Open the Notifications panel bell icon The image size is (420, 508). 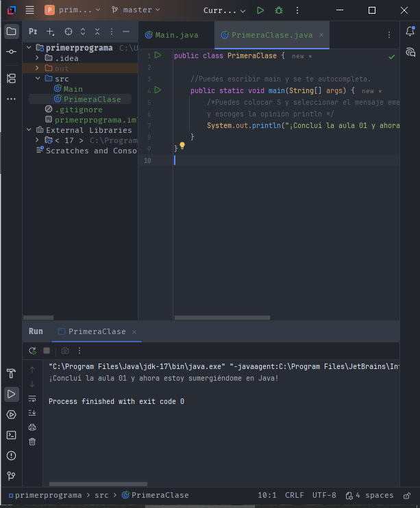click(410, 31)
